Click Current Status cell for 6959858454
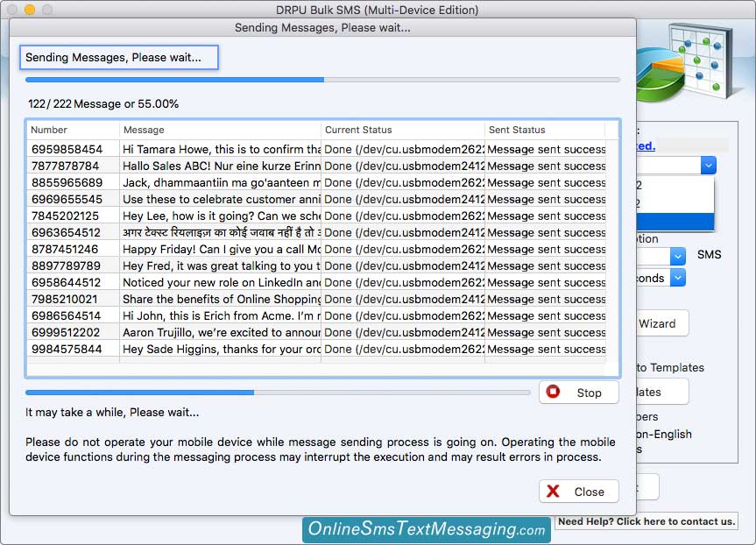Viewport: 756px width, 545px height. (404, 149)
